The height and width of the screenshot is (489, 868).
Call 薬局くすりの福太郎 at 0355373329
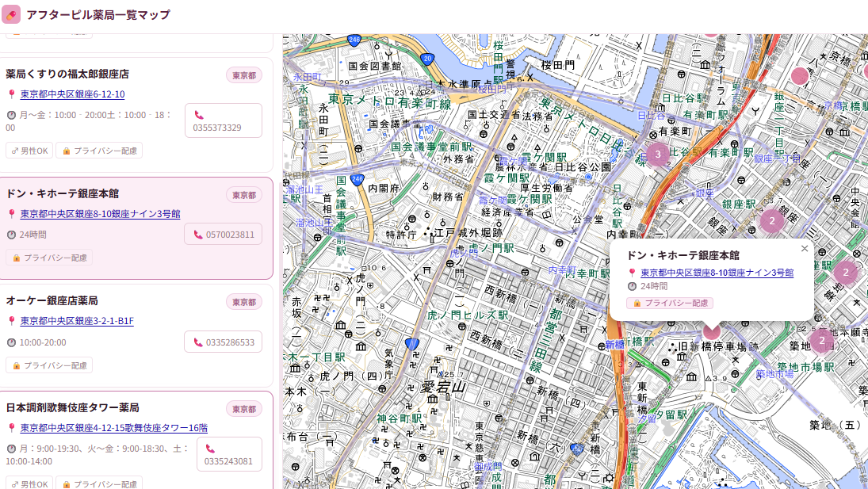click(223, 120)
